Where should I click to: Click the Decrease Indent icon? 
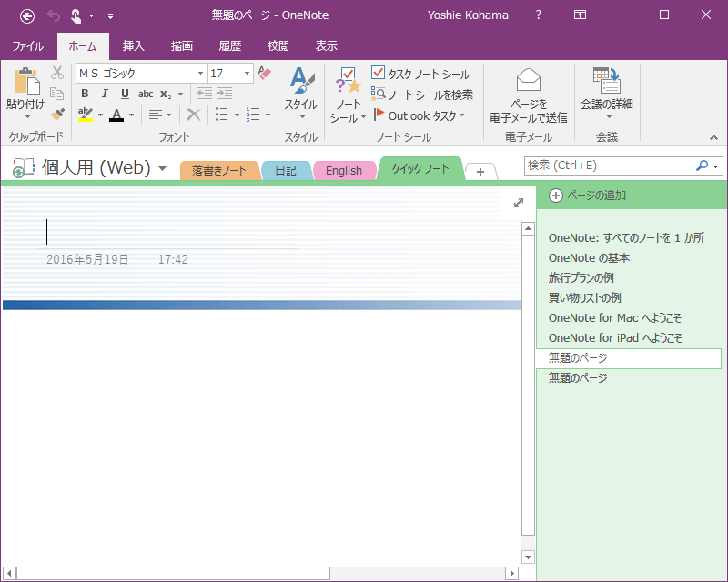click(x=204, y=94)
